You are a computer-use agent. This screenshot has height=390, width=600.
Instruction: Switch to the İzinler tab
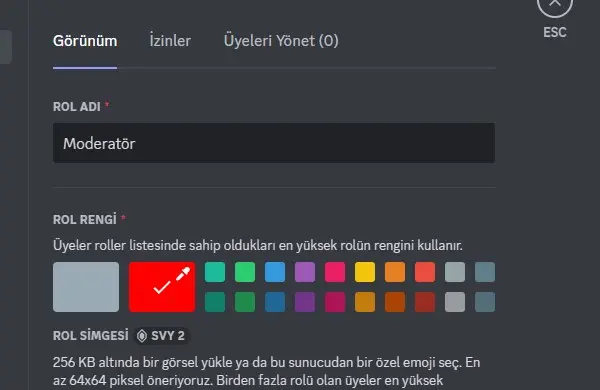(x=170, y=41)
